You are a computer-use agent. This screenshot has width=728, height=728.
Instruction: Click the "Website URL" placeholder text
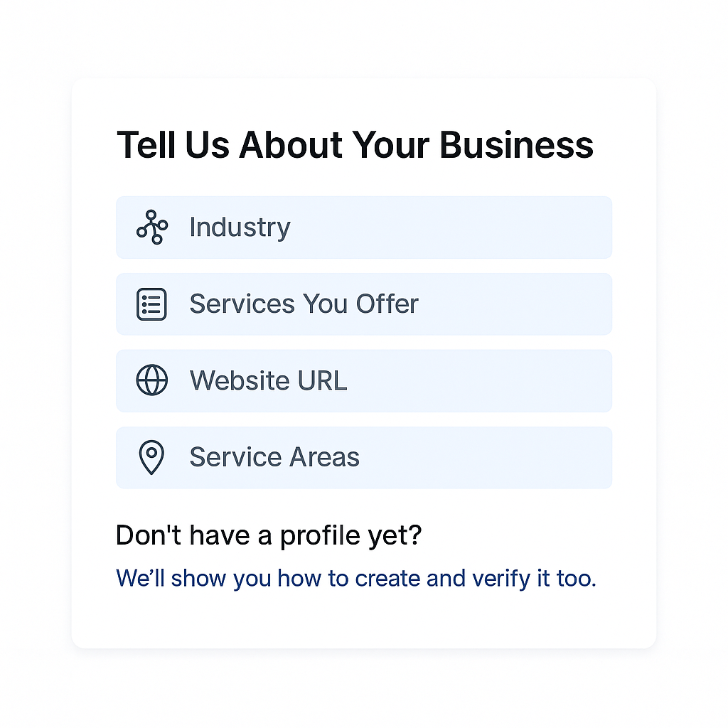pyautogui.click(x=268, y=380)
